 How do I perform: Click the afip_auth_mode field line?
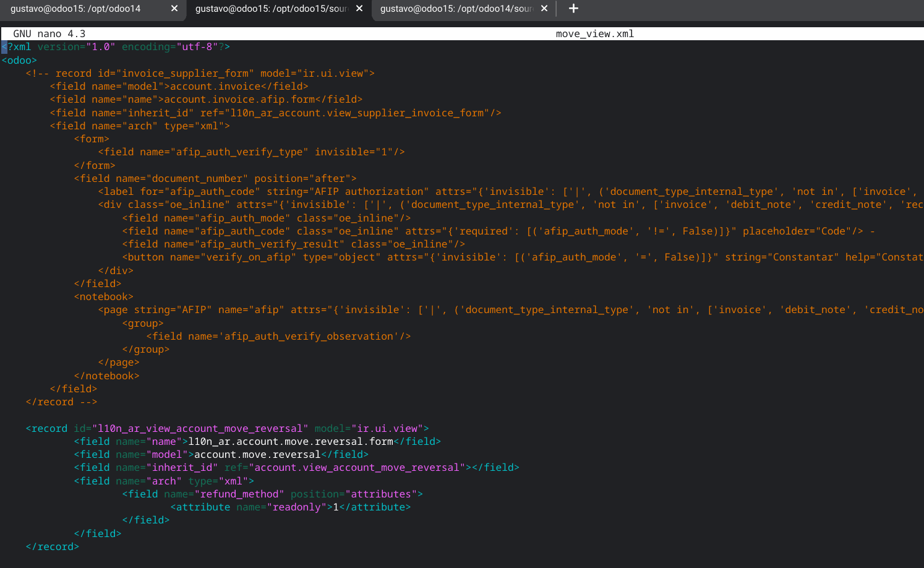click(x=267, y=218)
